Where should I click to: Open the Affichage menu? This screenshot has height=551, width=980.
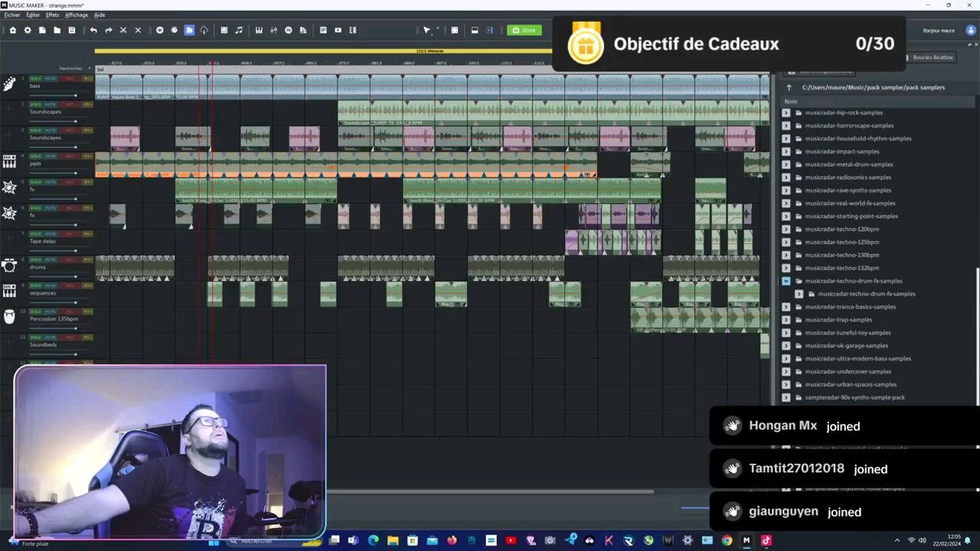[x=76, y=15]
